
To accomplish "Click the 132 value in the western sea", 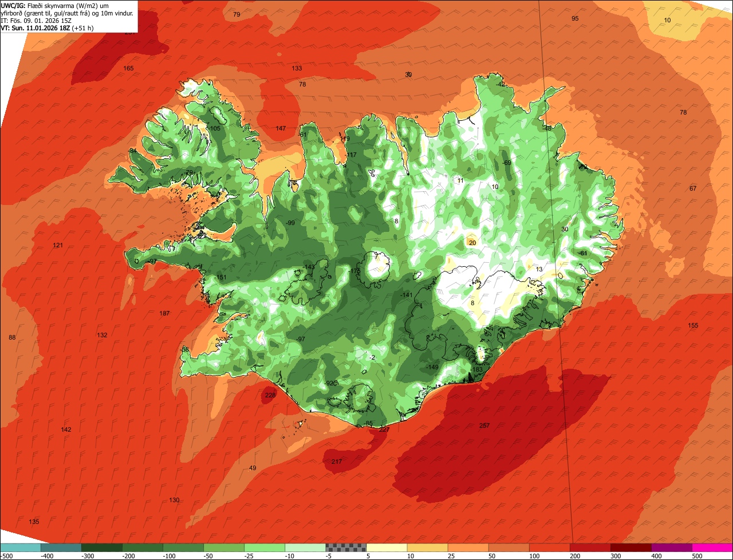I will 103,335.
